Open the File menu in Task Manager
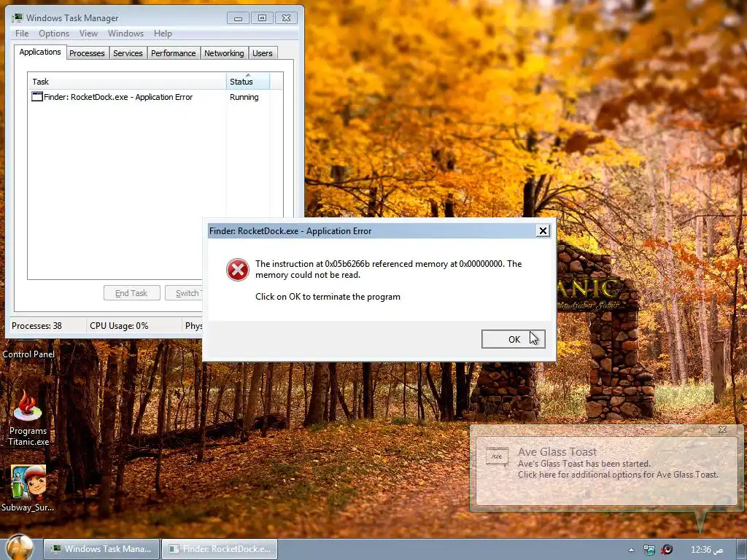 (22, 34)
